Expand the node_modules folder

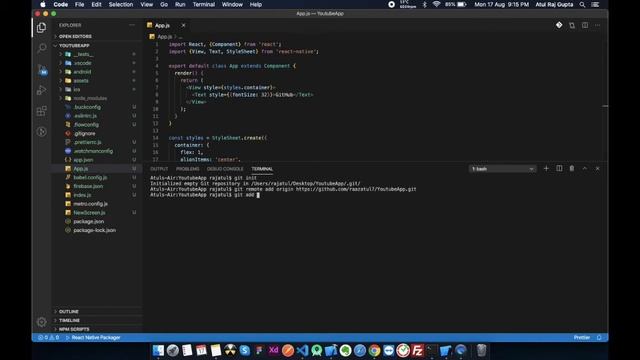click(90, 98)
